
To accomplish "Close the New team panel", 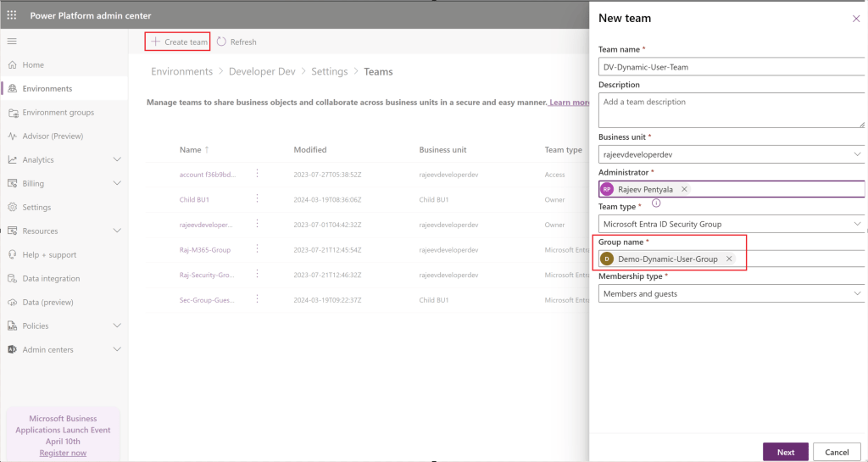I will pos(855,19).
